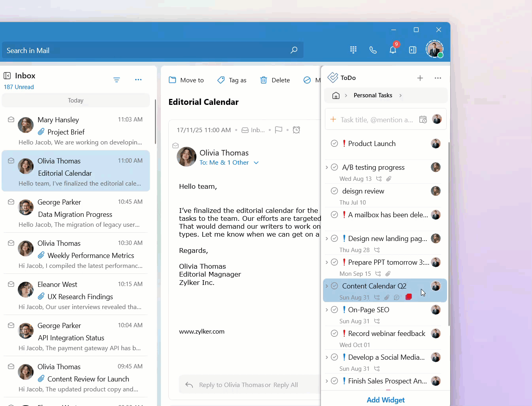
Task: Mark Content Calendar Q2 complete
Action: pos(334,286)
